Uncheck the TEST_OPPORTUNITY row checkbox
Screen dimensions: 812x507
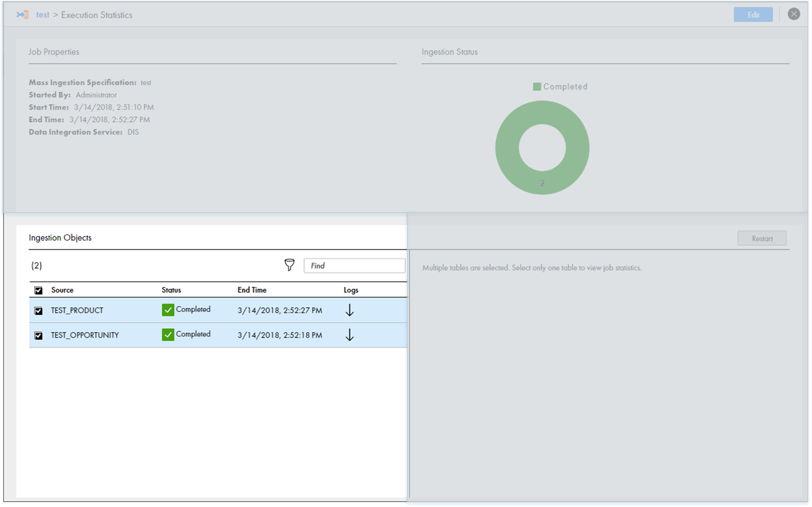tap(38, 336)
